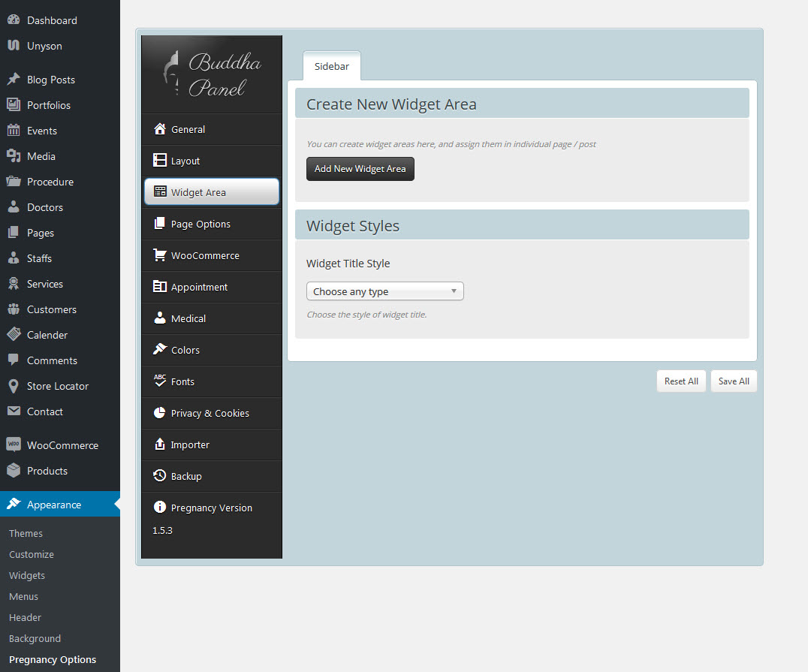
Task: Click the Layout panel icon
Action: click(x=159, y=161)
